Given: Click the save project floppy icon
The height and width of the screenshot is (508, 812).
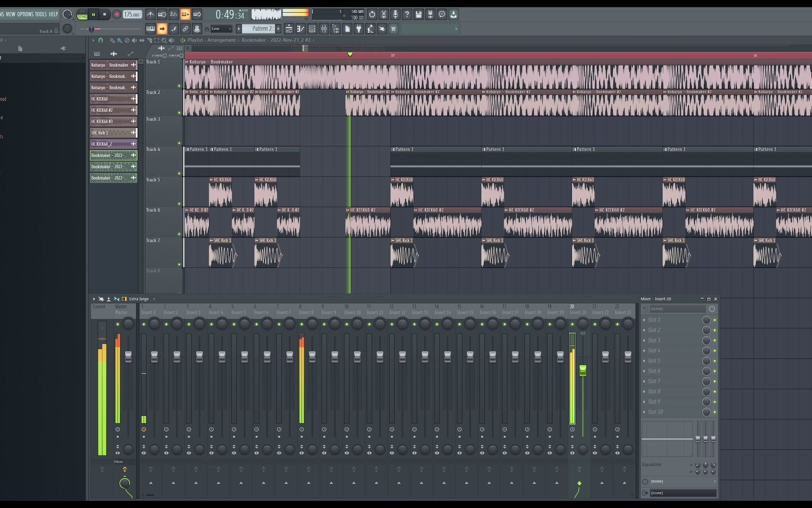Looking at the screenshot, I should [x=419, y=14].
